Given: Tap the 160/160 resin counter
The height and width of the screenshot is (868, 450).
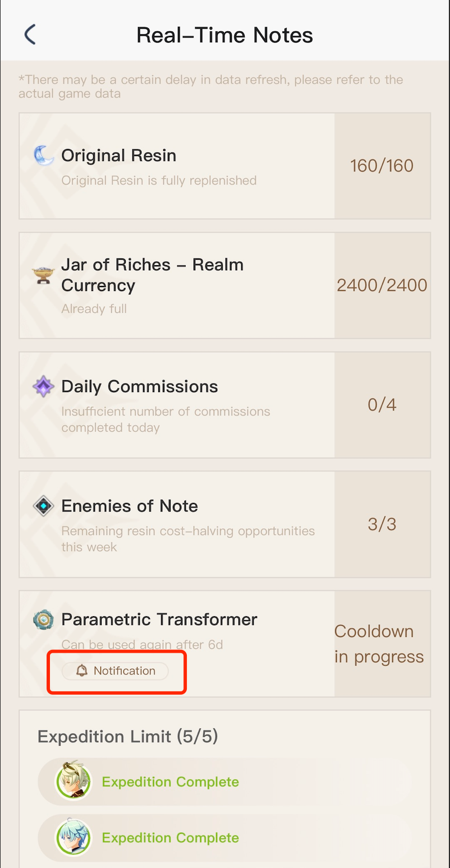Looking at the screenshot, I should [x=382, y=165].
